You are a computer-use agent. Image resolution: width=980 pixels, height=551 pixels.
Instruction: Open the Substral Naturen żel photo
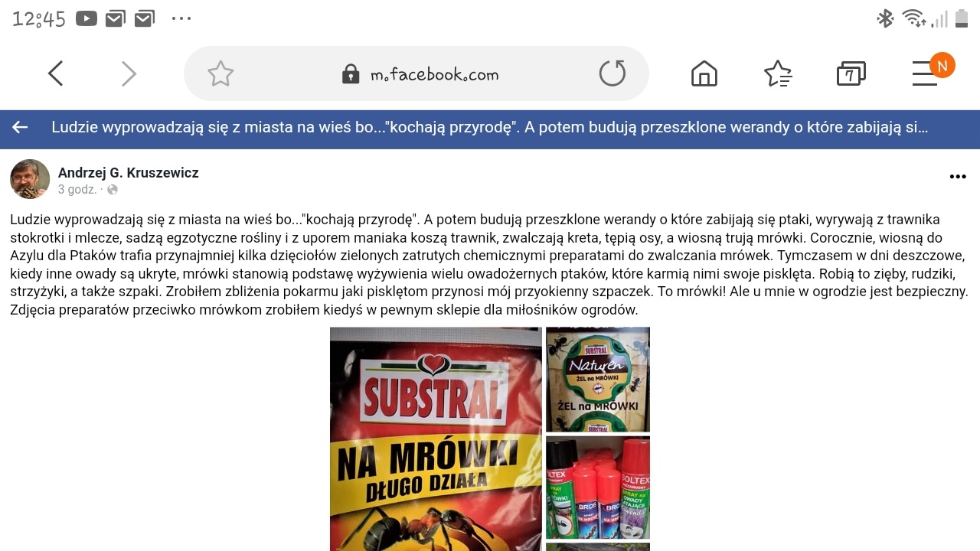point(598,380)
